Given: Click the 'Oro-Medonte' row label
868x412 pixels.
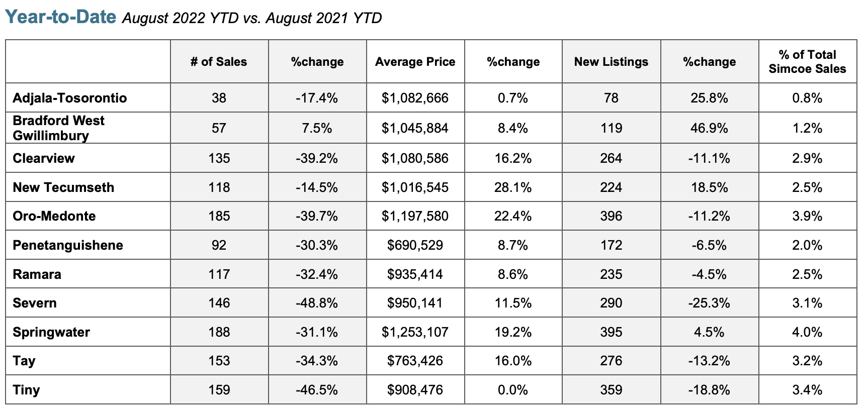Looking at the screenshot, I should click(x=54, y=216).
